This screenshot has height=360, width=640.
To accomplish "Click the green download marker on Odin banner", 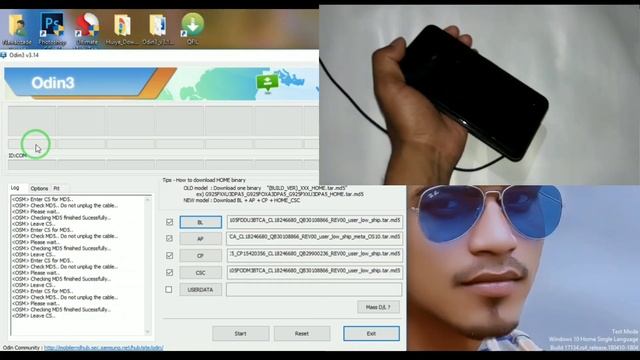I will tap(267, 83).
